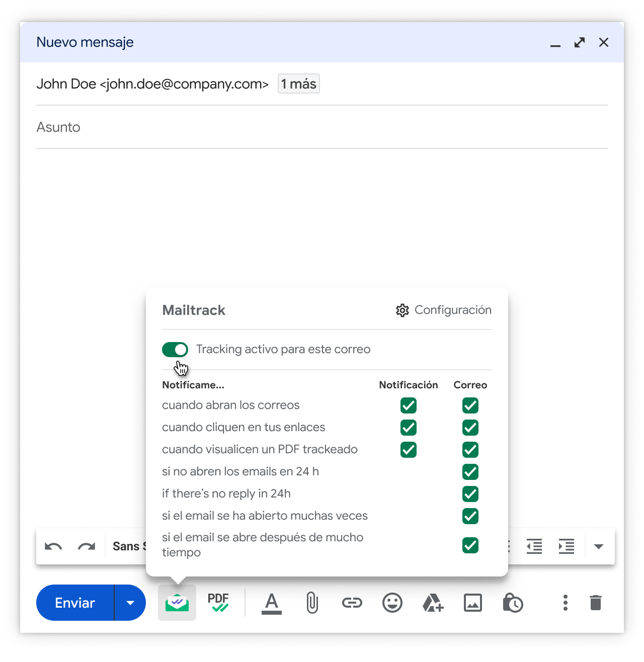This screenshot has width=644, height=662.
Task: Insert a link into message
Action: (x=352, y=603)
